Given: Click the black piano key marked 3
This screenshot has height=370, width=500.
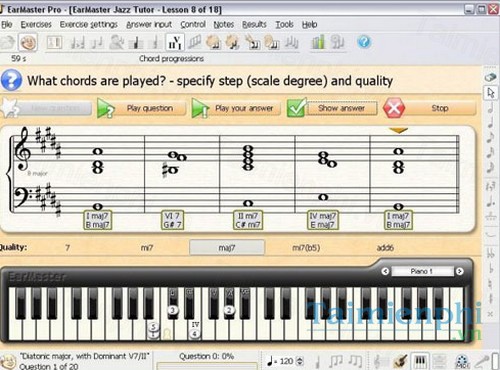Looking at the screenshot, I should pyautogui.click(x=173, y=303).
